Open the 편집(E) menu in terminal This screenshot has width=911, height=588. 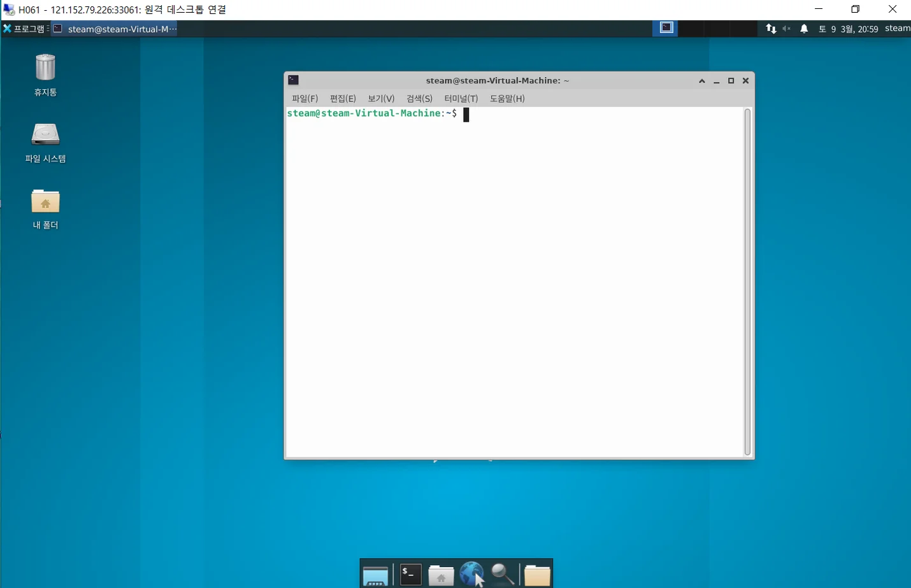(x=343, y=98)
